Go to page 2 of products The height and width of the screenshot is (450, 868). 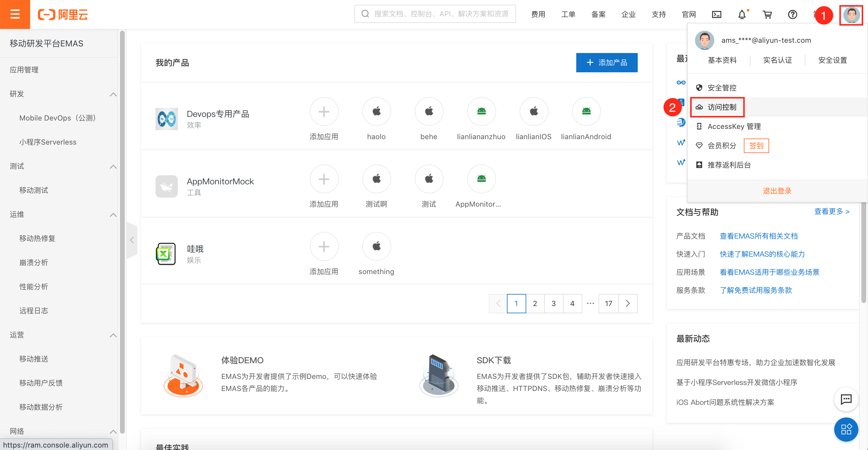(535, 304)
